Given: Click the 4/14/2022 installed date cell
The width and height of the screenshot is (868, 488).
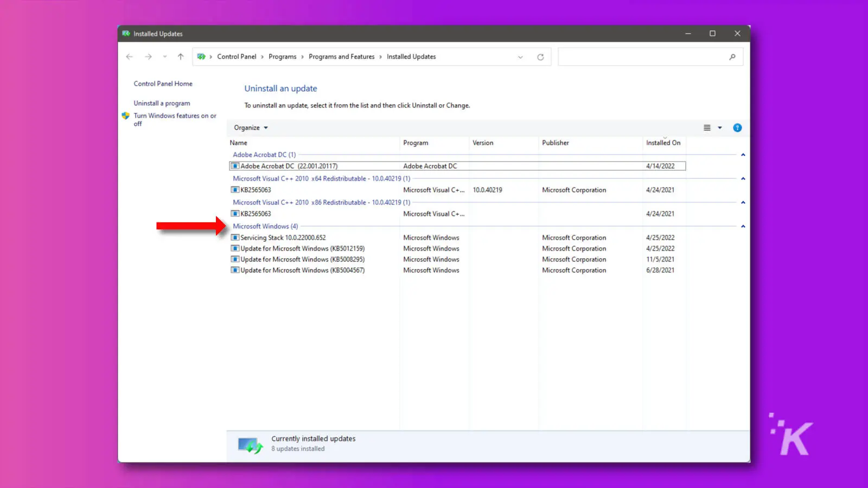Looking at the screenshot, I should pos(660,166).
